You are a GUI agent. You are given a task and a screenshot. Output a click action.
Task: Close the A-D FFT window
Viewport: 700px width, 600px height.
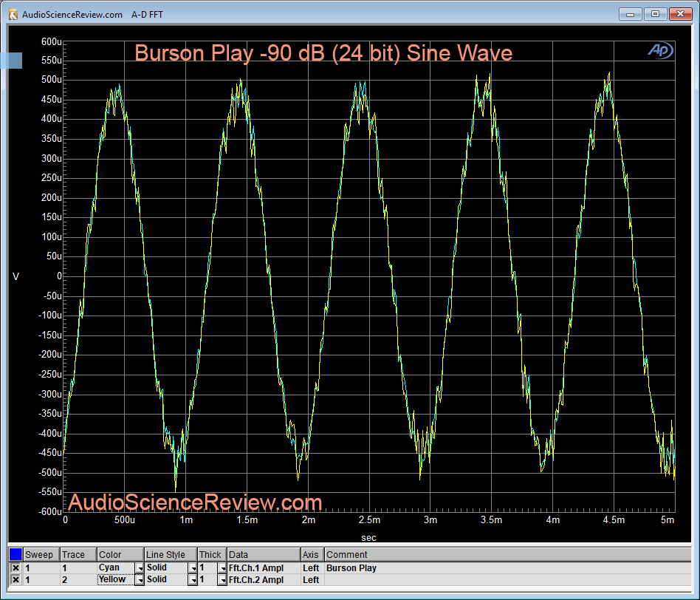click(x=680, y=14)
